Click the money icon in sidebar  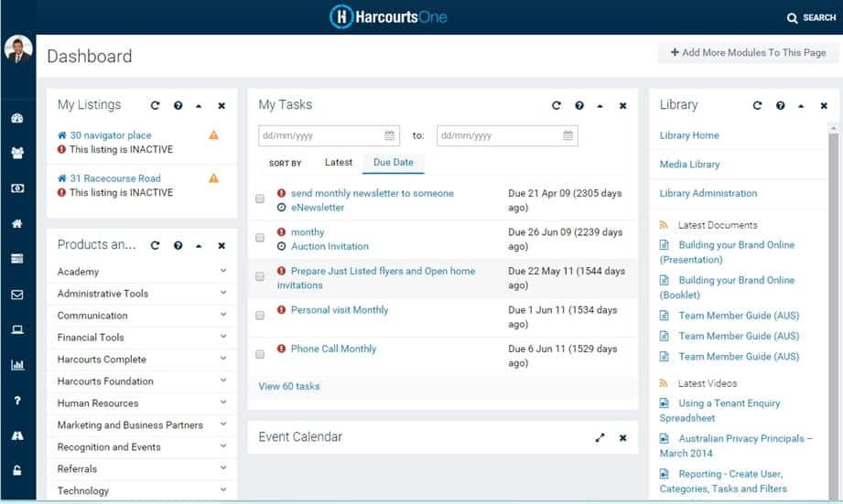17,188
